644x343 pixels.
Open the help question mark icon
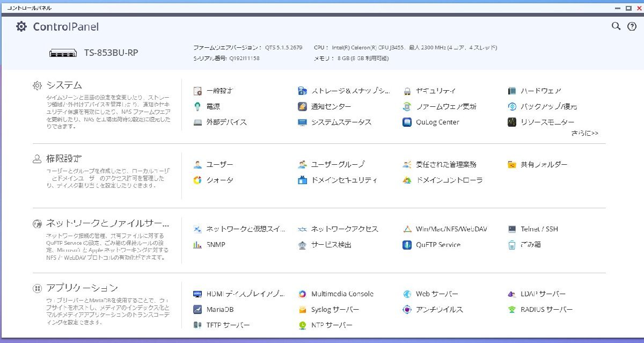[x=632, y=26]
